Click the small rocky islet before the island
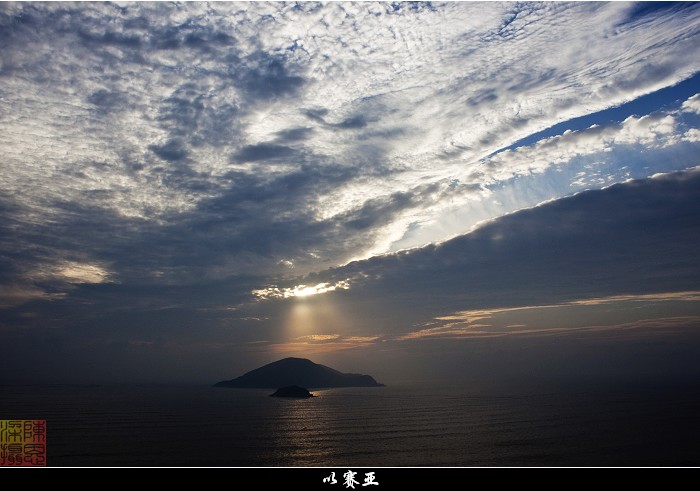Viewport: 700px width, 491px height. click(292, 392)
